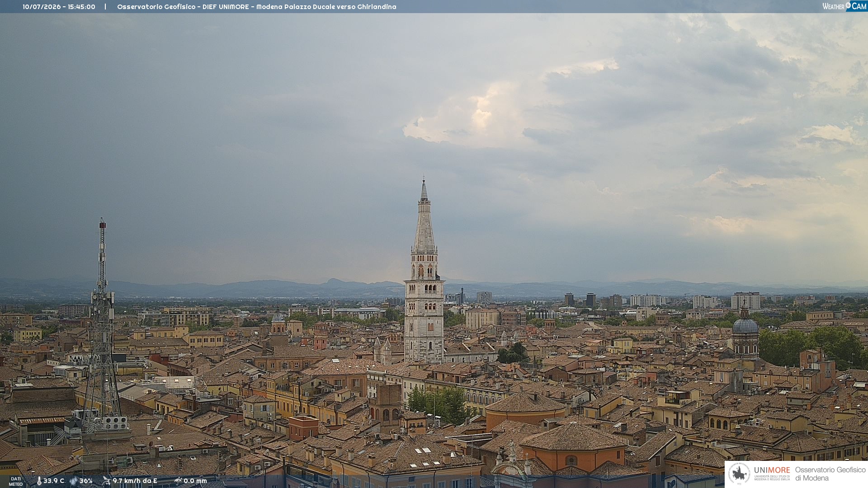868x488 pixels.
Task: Click the Osservatorio Geofisico di Modena caption
Action: [830, 474]
